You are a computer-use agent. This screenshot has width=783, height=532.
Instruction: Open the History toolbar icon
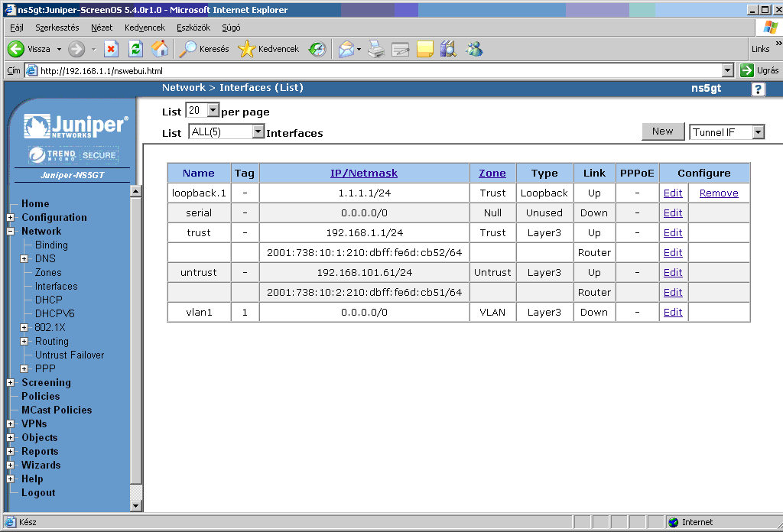click(x=317, y=49)
